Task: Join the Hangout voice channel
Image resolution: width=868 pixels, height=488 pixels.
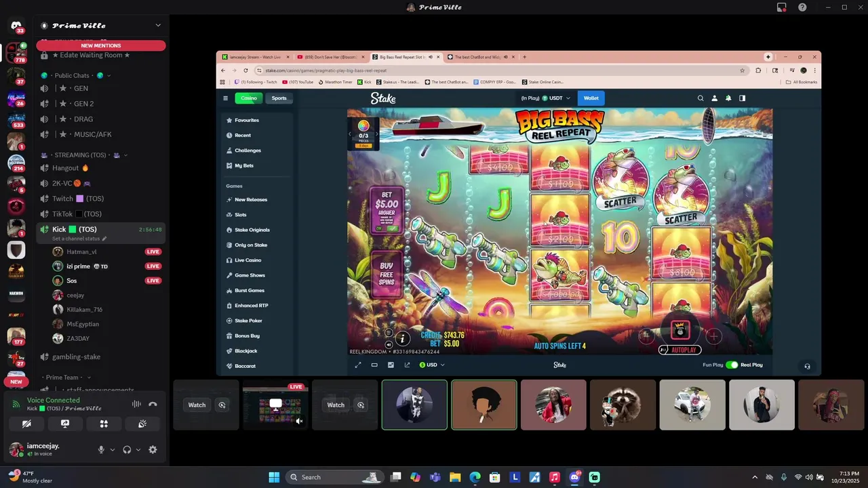Action: pyautogui.click(x=100, y=168)
